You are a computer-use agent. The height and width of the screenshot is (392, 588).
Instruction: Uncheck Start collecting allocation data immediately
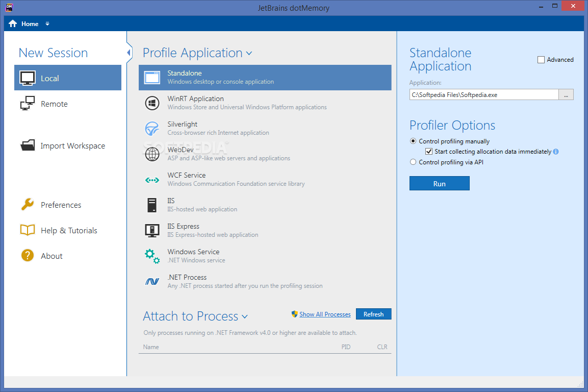[x=429, y=152]
